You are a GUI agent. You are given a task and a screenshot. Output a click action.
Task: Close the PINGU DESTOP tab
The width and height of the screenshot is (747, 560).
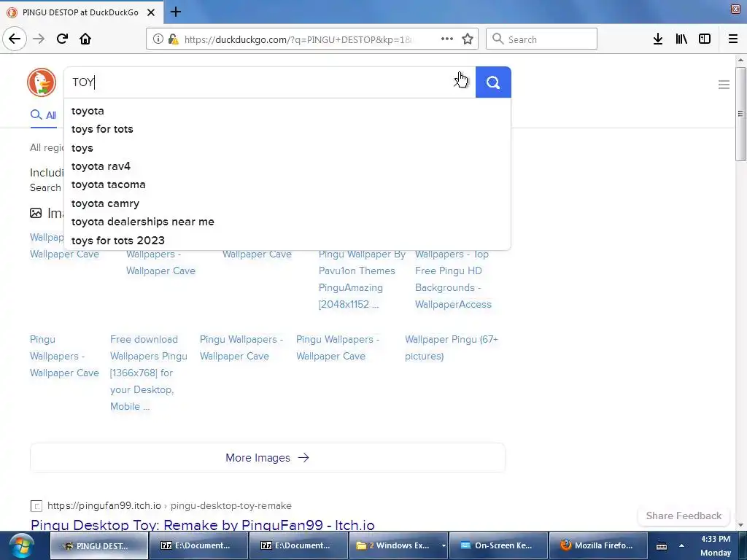(x=151, y=12)
